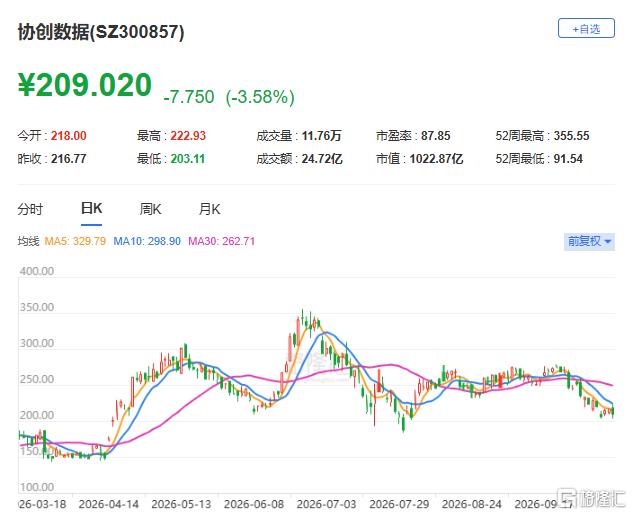Click the MA5: 329.79 indicator label
The width and height of the screenshot is (632, 515).
[75, 241]
